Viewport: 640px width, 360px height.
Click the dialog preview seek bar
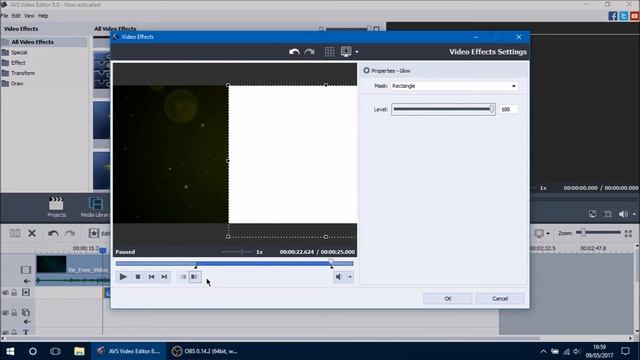234,263
